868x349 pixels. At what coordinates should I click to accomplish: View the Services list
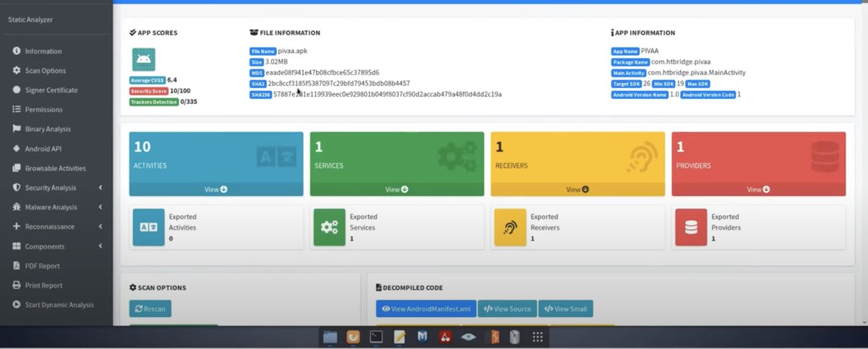pos(397,189)
